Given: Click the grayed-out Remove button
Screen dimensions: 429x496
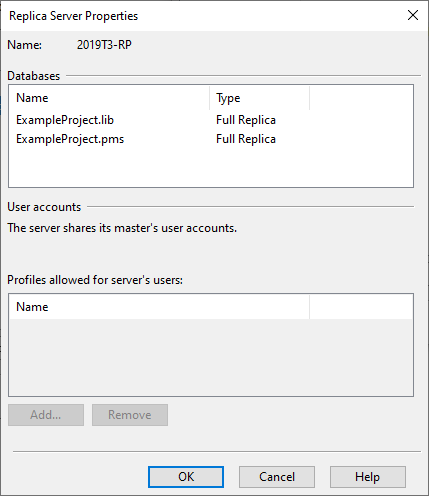Looking at the screenshot, I should 130,415.
